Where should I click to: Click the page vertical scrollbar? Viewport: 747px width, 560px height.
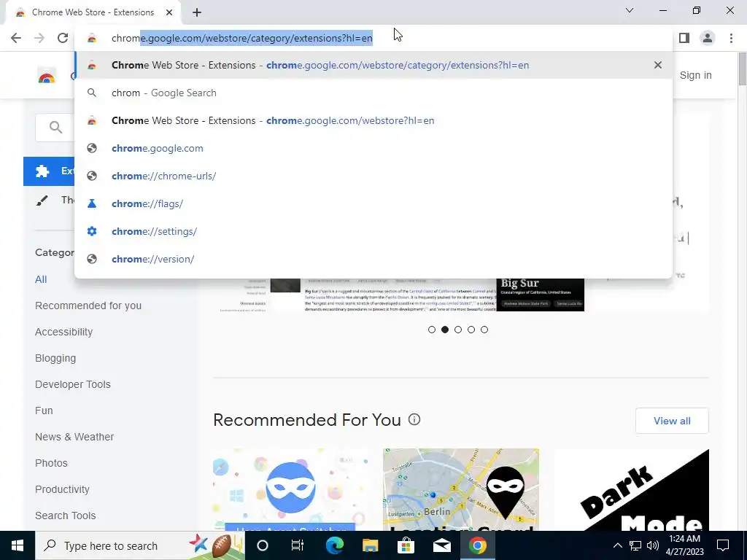[742, 69]
